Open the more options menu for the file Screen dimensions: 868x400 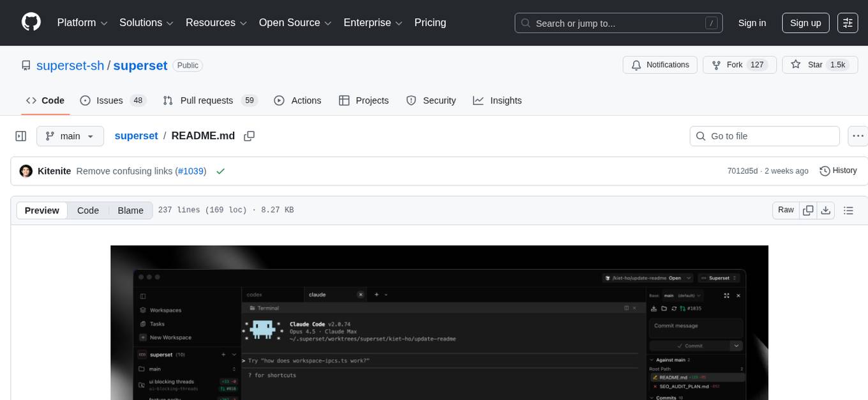click(x=858, y=135)
